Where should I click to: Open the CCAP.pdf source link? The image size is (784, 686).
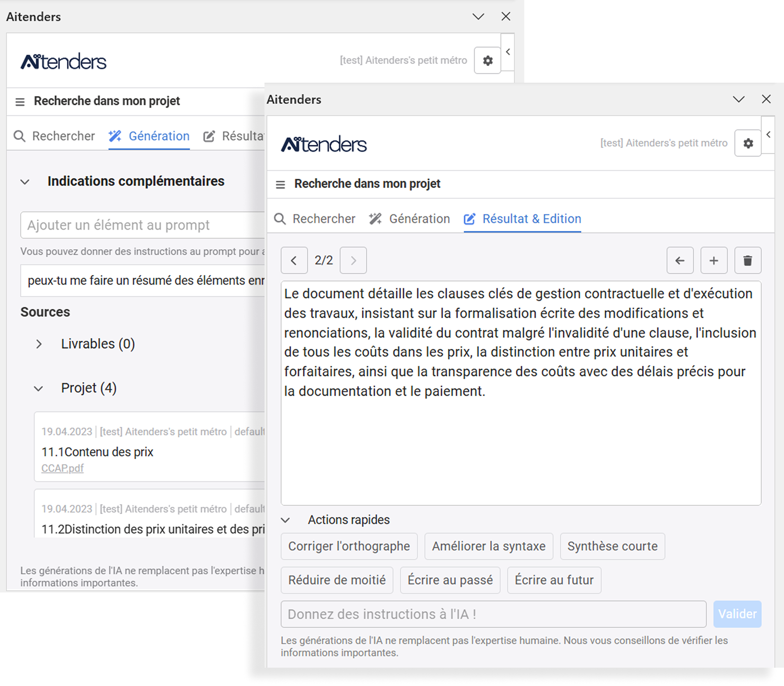(x=62, y=468)
